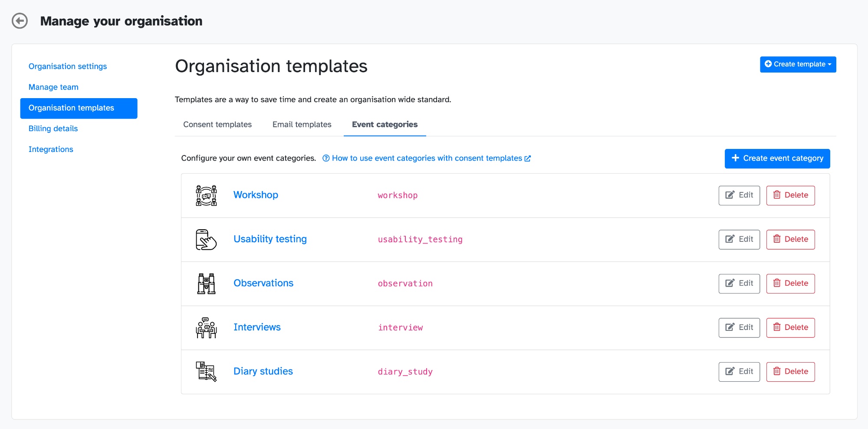Image resolution: width=868 pixels, height=429 pixels.
Task: Delete the Interviews category
Action: 790,328
